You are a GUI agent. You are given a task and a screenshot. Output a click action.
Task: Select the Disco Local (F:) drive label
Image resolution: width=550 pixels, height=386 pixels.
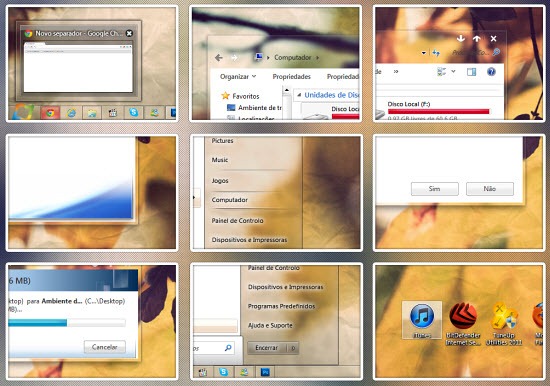tap(409, 104)
